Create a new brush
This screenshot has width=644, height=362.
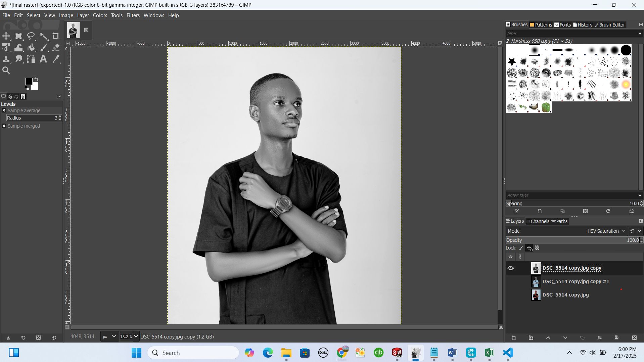tap(540, 211)
